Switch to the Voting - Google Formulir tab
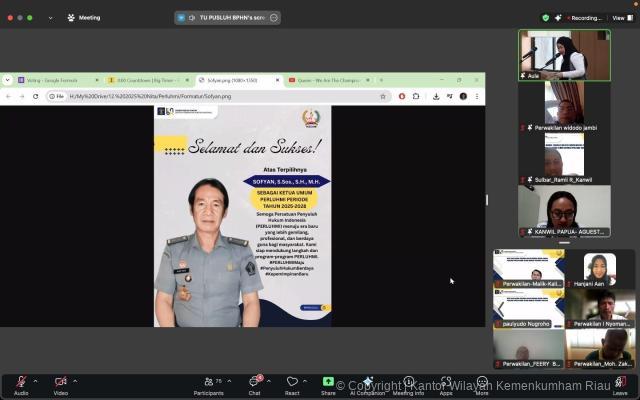Image resolution: width=640 pixels, height=400 pixels. point(50,80)
